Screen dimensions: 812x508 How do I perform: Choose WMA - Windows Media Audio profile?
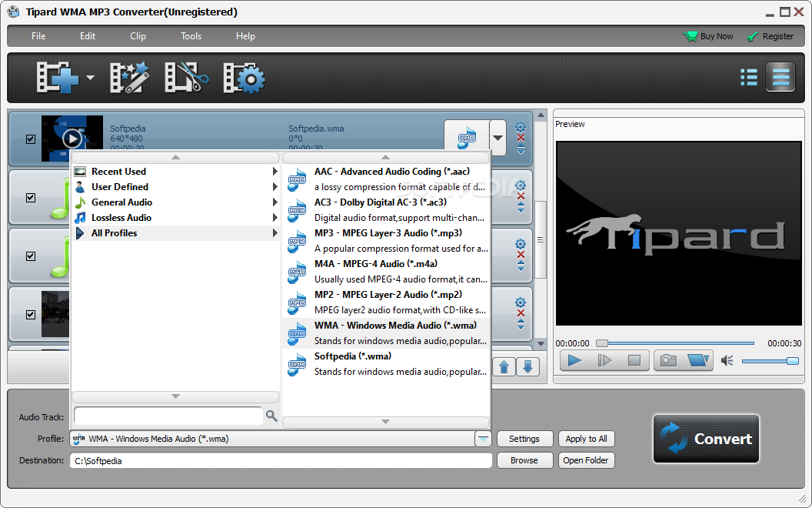pos(386,333)
